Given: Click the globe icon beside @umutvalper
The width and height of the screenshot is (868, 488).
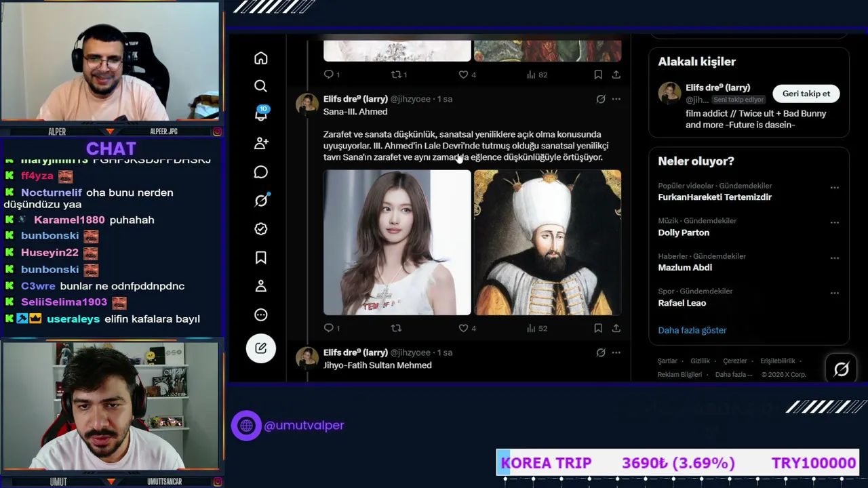Looking at the screenshot, I should pyautogui.click(x=246, y=426).
